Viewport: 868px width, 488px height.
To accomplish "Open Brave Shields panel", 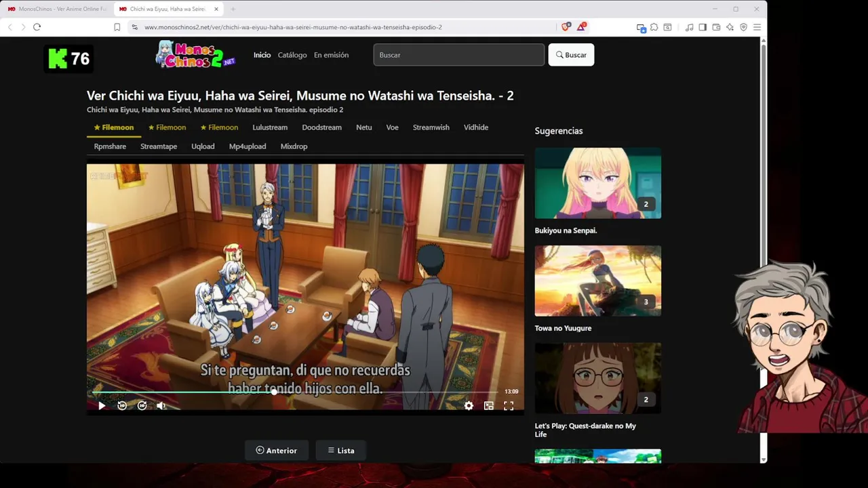I will tap(566, 26).
